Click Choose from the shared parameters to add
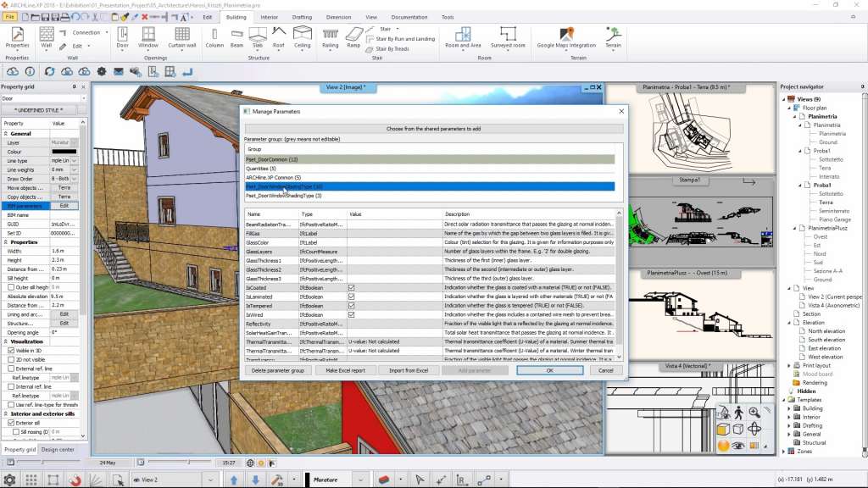The width and height of the screenshot is (868, 488). pos(433,129)
